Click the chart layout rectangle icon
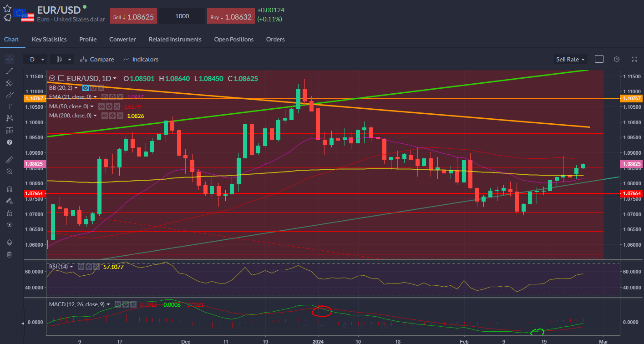This screenshot has width=644, height=344. pyautogui.click(x=599, y=59)
